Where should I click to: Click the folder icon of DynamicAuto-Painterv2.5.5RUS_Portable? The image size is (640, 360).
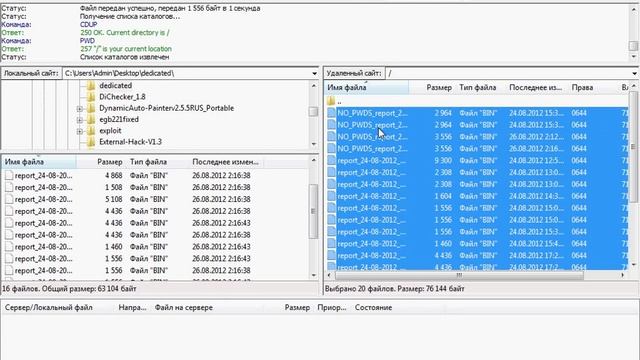[x=91, y=108]
